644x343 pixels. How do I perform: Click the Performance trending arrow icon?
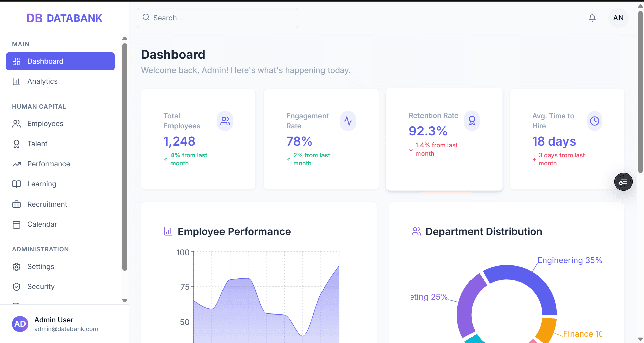point(16,164)
